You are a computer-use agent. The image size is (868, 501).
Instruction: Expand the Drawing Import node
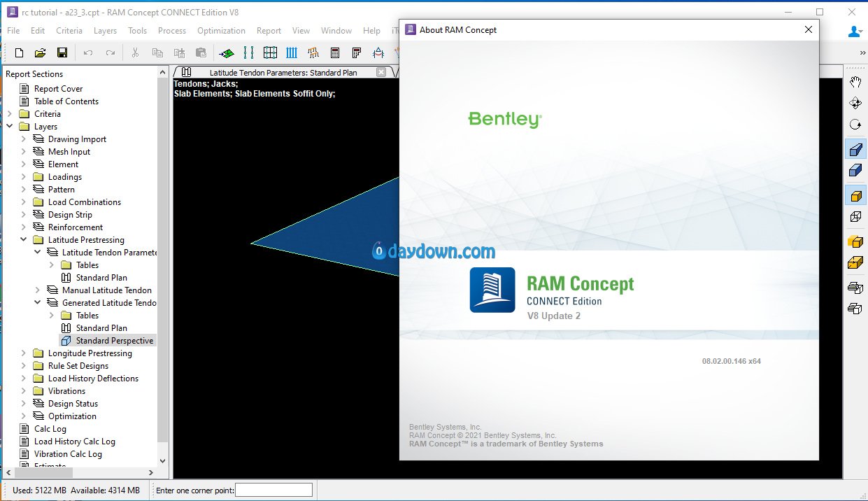click(x=24, y=139)
